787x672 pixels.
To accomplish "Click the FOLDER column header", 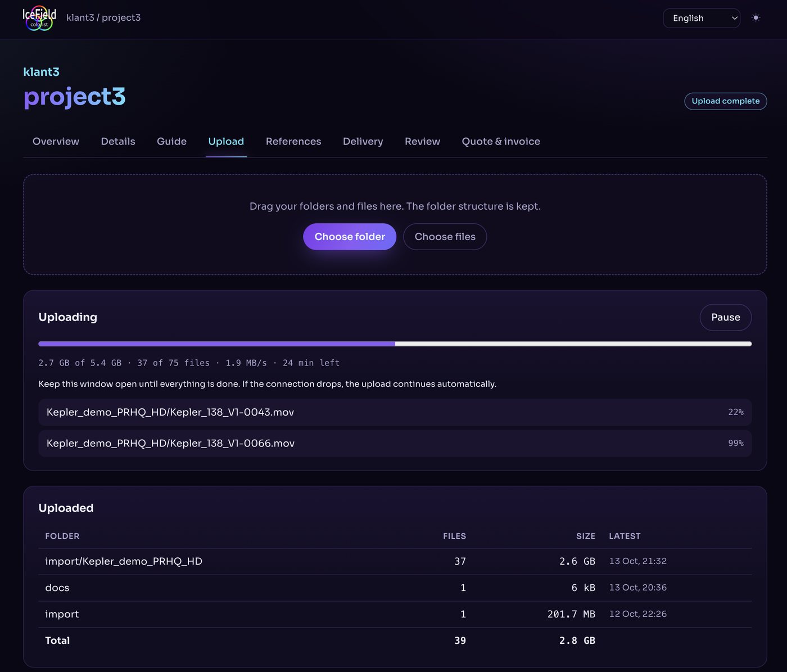I will coord(62,536).
